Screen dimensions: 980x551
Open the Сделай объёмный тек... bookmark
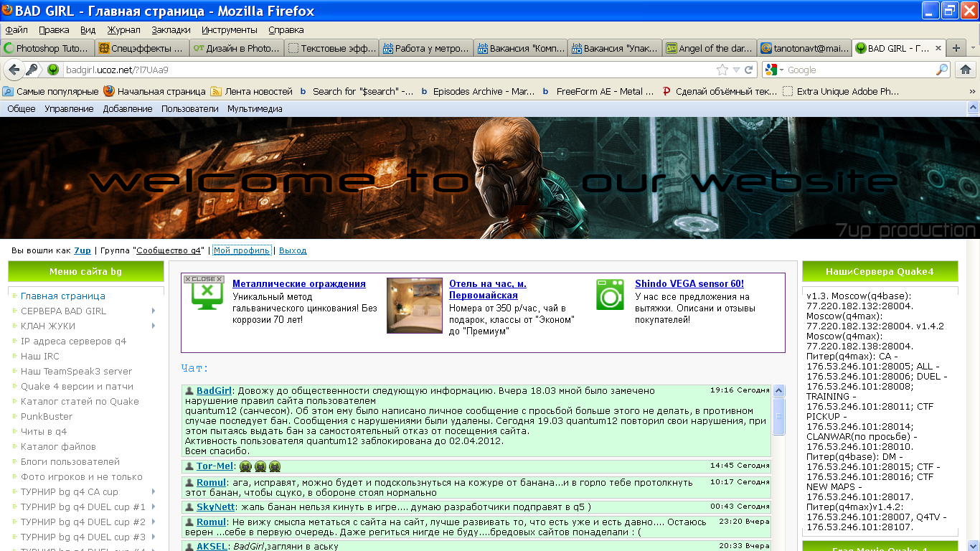coord(719,91)
